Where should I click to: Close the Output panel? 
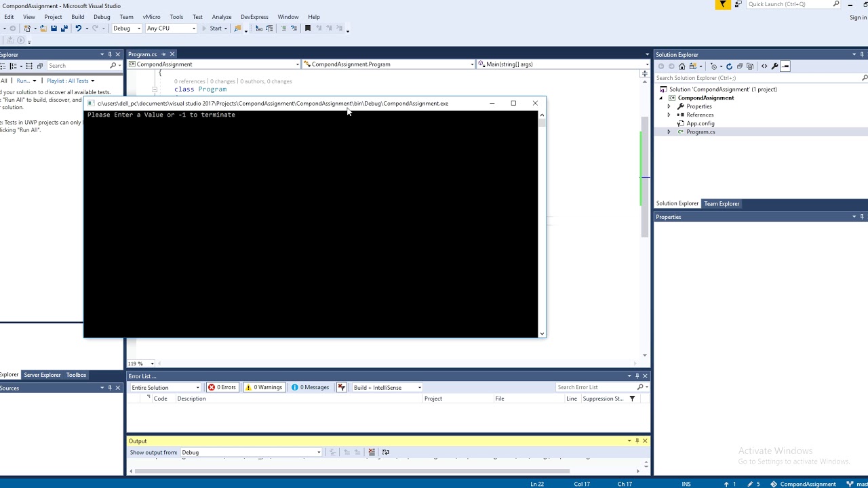tap(645, 441)
